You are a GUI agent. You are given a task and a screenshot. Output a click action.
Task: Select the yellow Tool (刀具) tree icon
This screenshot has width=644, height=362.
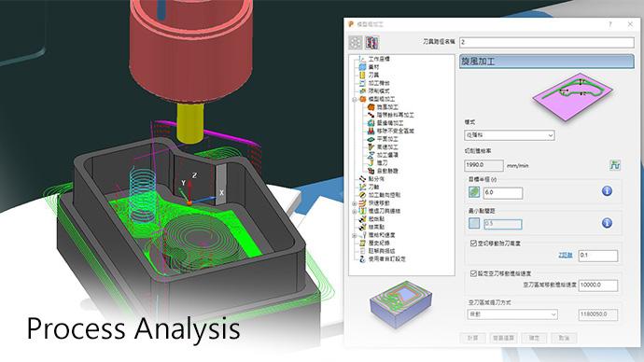click(x=362, y=75)
